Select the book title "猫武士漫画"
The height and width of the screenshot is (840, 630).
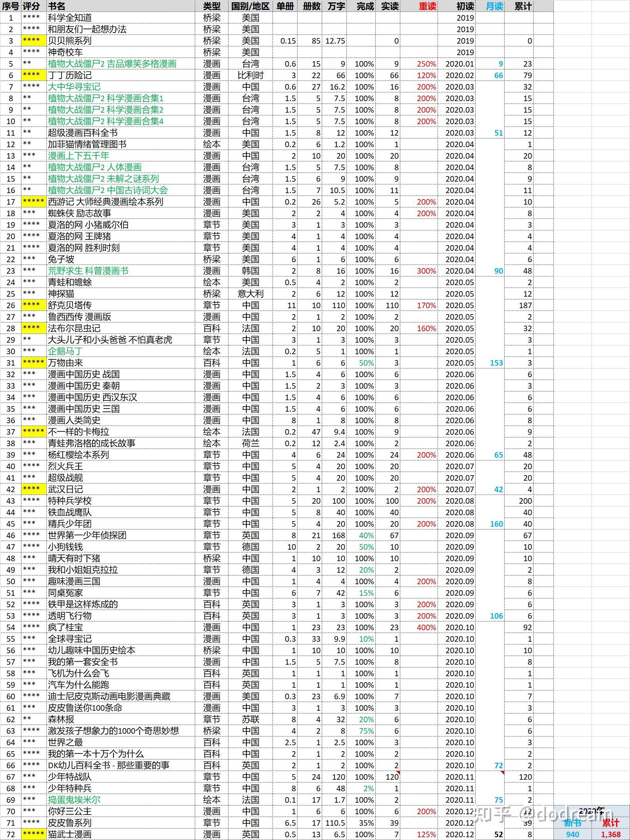70,834
